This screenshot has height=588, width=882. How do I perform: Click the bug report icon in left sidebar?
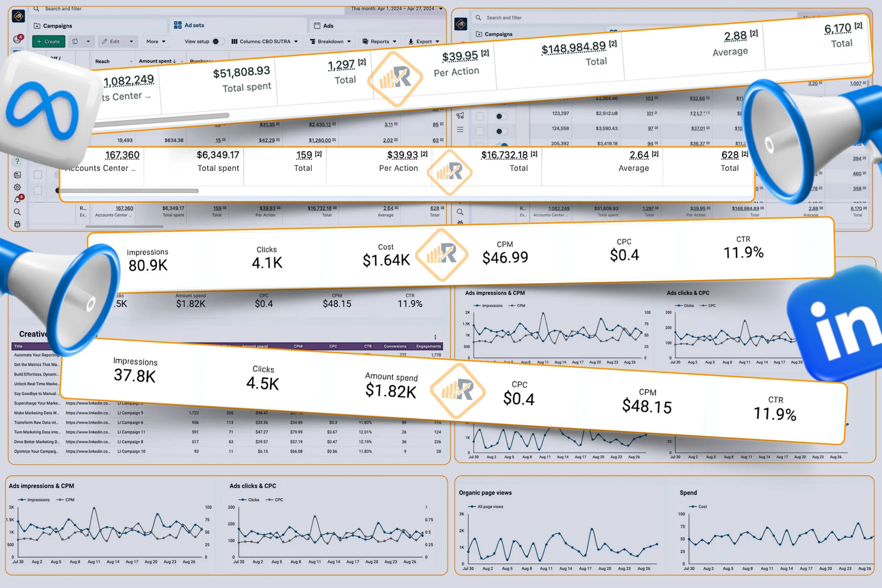click(x=17, y=224)
